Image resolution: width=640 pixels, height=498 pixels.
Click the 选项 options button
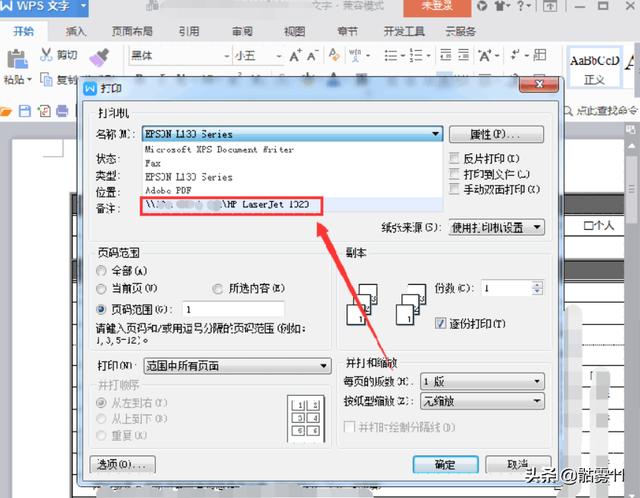coord(122,465)
